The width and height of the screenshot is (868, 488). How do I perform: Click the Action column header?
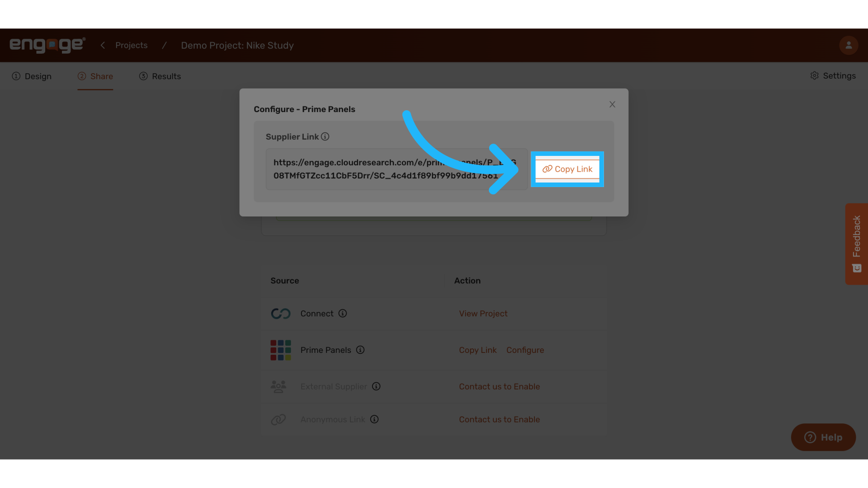point(467,281)
